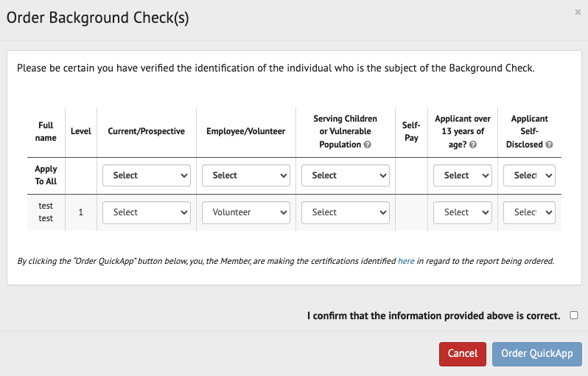588x376 pixels.
Task: Click help icon beside Self-Disclosed header
Action: pyautogui.click(x=549, y=145)
